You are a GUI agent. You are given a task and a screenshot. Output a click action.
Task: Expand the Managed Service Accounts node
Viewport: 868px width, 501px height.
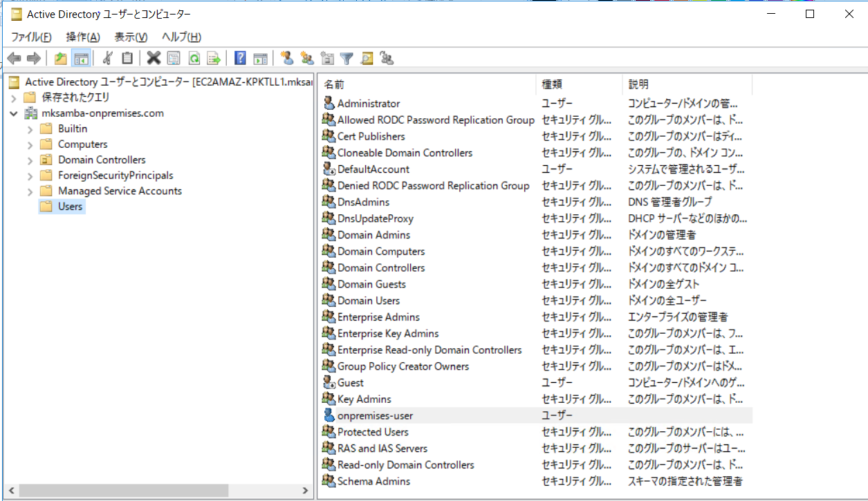pos(30,191)
